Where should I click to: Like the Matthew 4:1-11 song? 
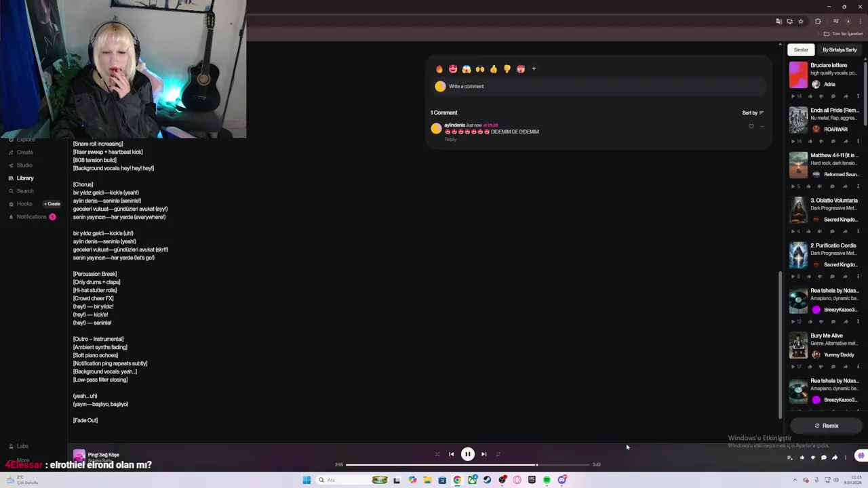pyautogui.click(x=810, y=186)
